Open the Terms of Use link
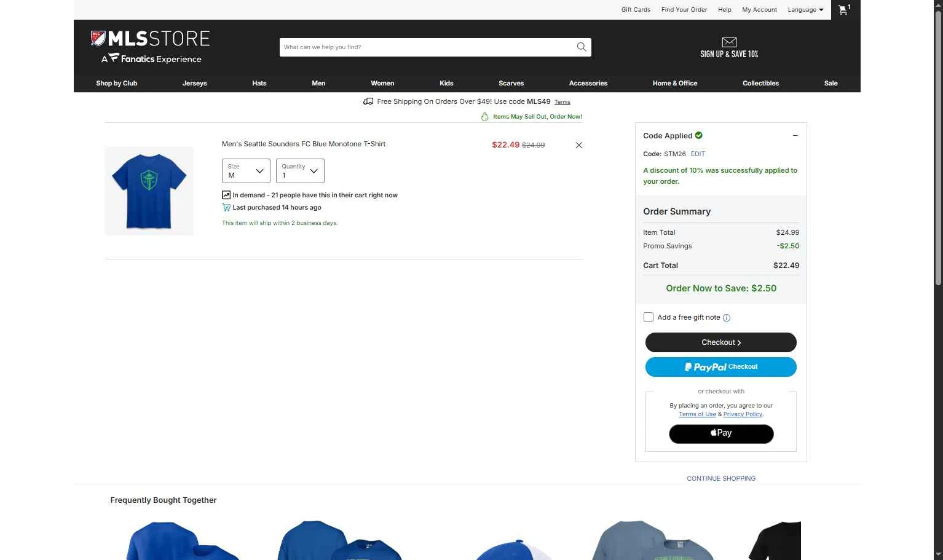Viewport: 943px width, 560px height. (697, 414)
